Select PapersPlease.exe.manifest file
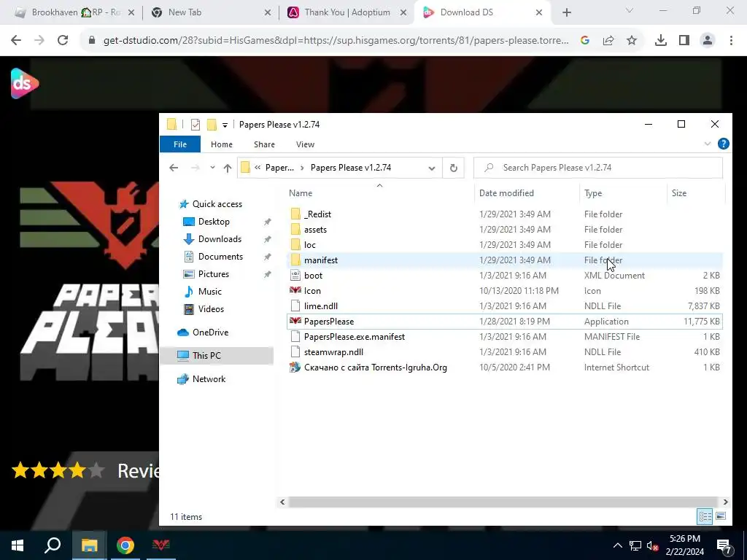This screenshot has height=560, width=747. [355, 337]
